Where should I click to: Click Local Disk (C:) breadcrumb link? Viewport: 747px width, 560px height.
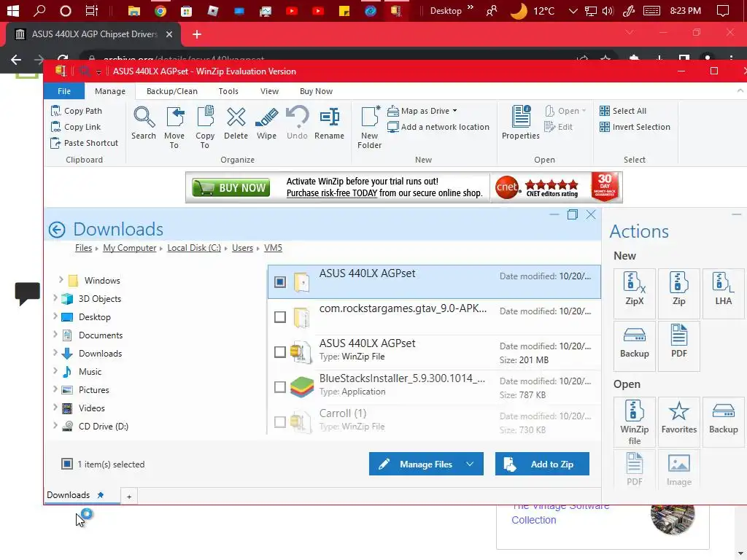pos(194,248)
